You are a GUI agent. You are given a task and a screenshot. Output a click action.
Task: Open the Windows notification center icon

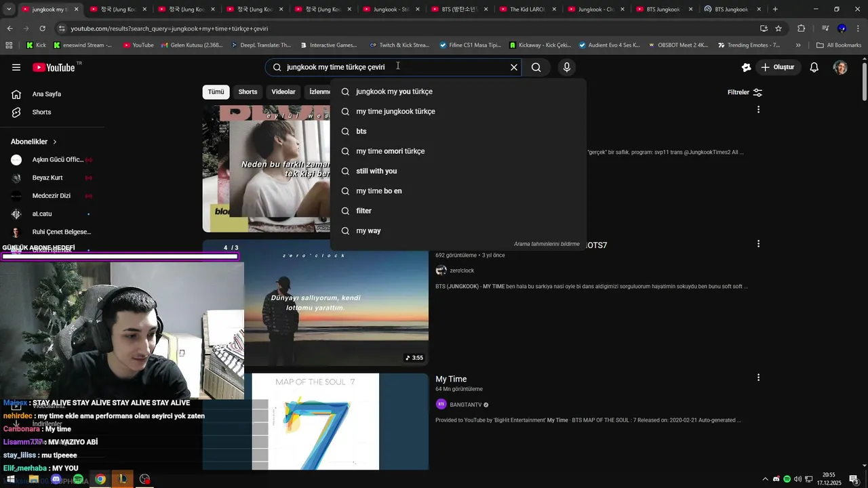click(854, 479)
